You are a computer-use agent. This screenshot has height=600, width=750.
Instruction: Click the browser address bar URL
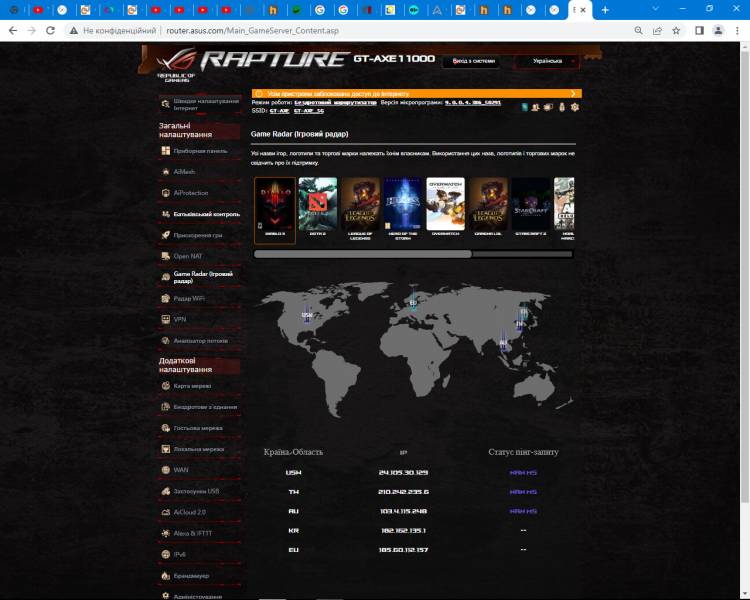pyautogui.click(x=252, y=31)
